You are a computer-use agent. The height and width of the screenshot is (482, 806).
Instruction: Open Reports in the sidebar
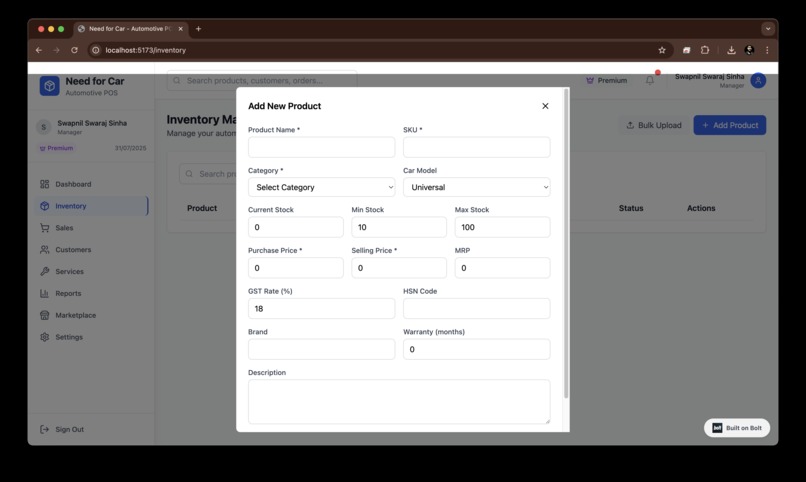[x=91, y=293]
